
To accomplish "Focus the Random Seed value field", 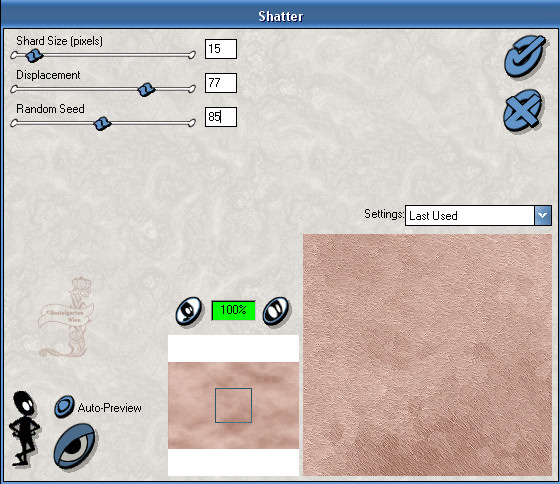I will click(221, 117).
